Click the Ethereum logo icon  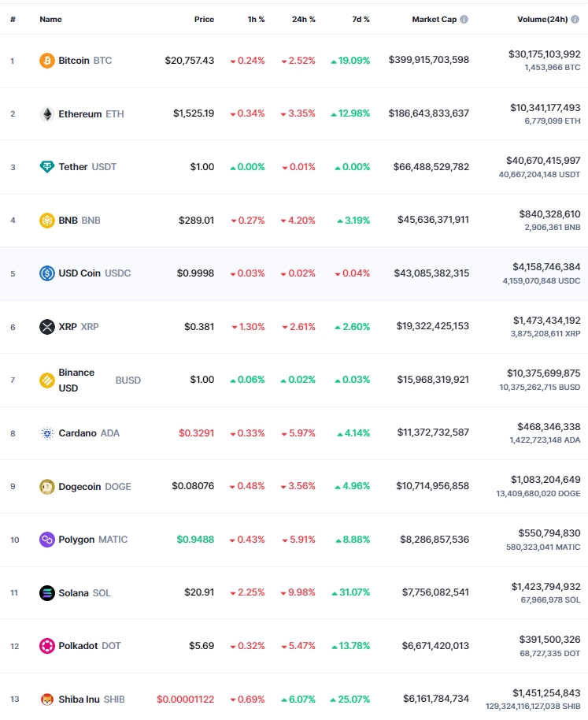[x=46, y=114]
